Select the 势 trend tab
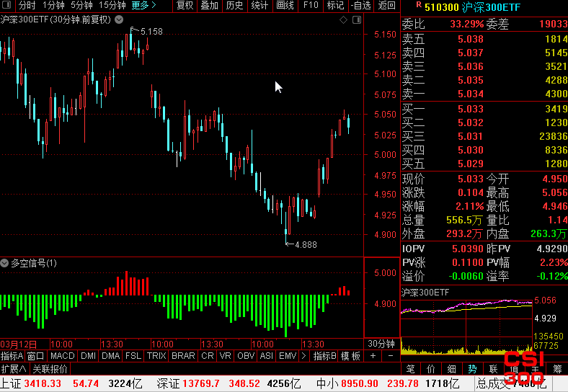The height and width of the screenshot is (392, 568). [472, 369]
